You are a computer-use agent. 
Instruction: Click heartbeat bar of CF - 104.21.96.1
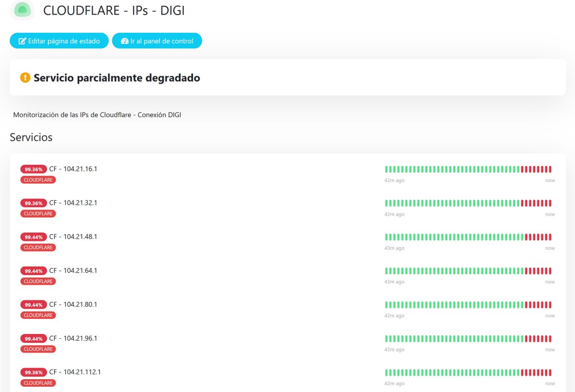click(x=469, y=338)
